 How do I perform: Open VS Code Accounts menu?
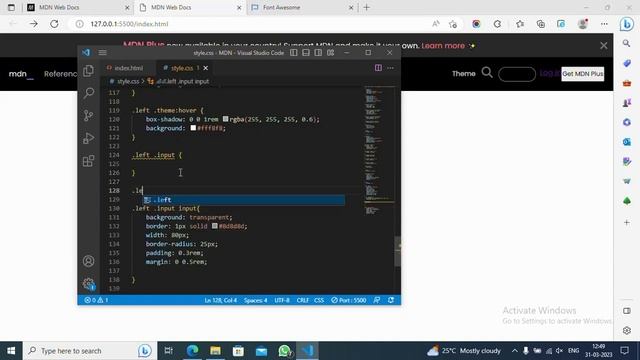coord(89,261)
